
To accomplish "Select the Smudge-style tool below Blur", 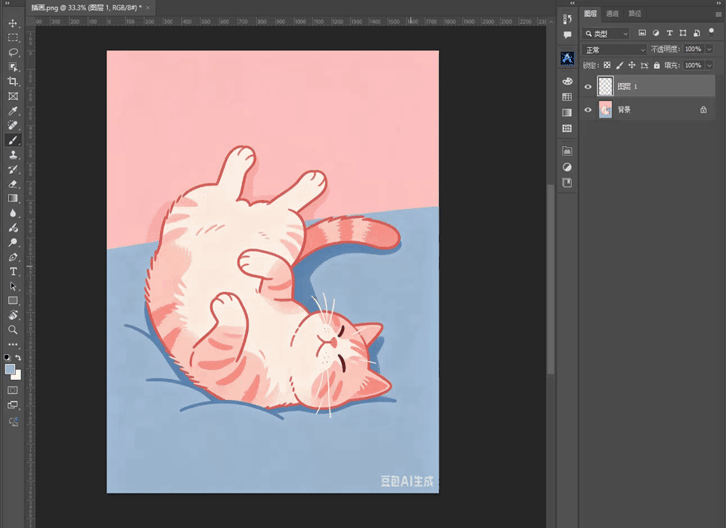I will point(13,227).
